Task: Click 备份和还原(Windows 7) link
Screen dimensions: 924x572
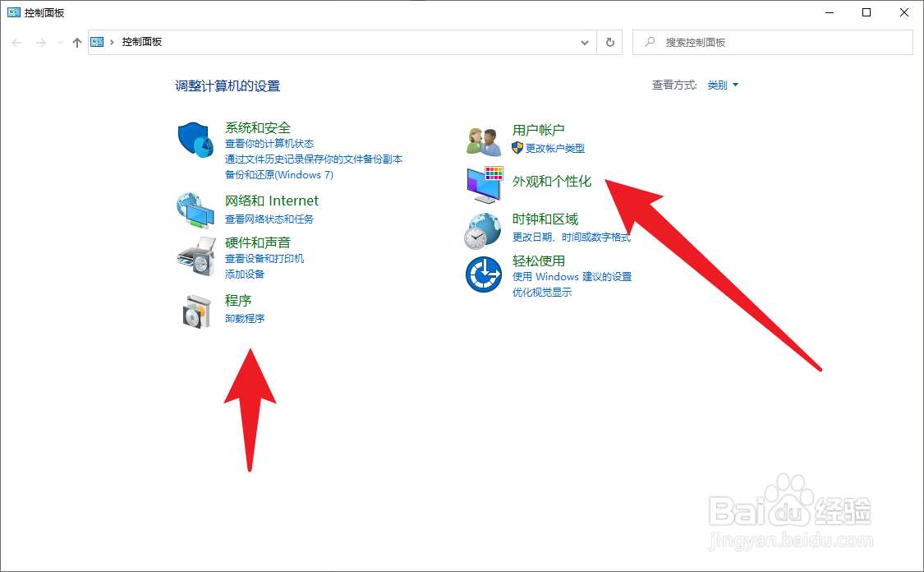Action: coord(279,174)
